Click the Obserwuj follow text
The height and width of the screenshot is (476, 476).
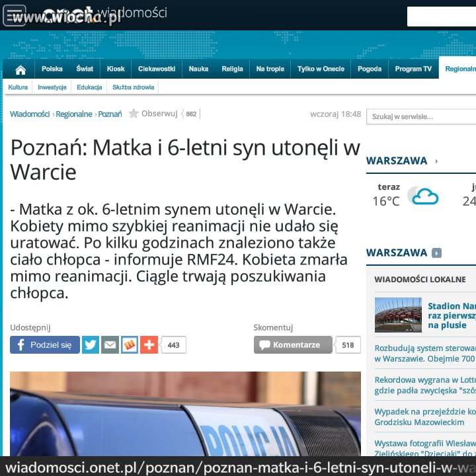[159, 114]
